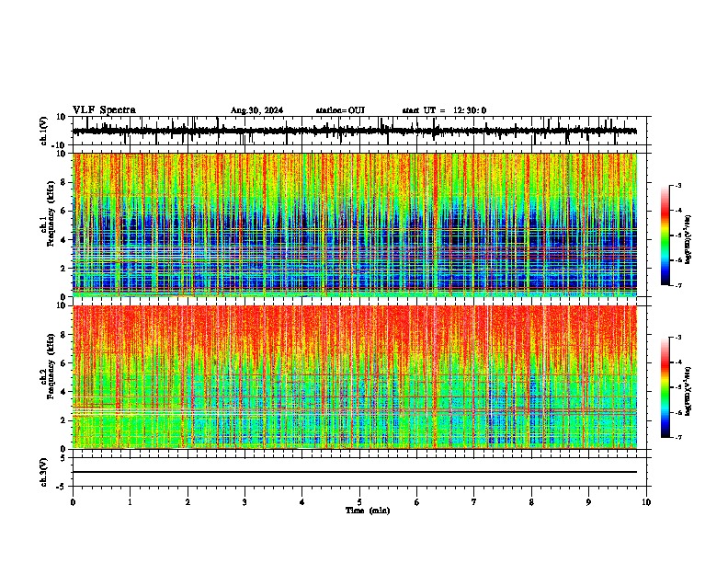Viewport: 728px width, 563px height.
Task: Click the 4 kHz tick on ch.1 frequency axis
Action: pyautogui.click(x=63, y=240)
